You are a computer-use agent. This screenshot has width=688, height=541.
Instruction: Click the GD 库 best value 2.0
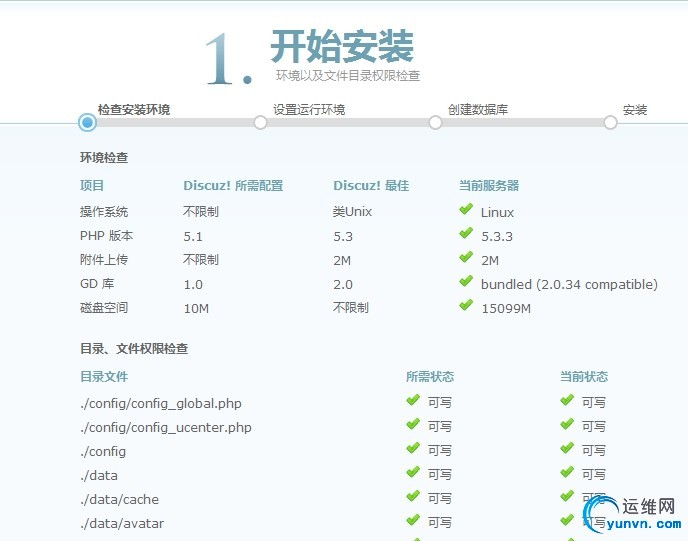343,285
